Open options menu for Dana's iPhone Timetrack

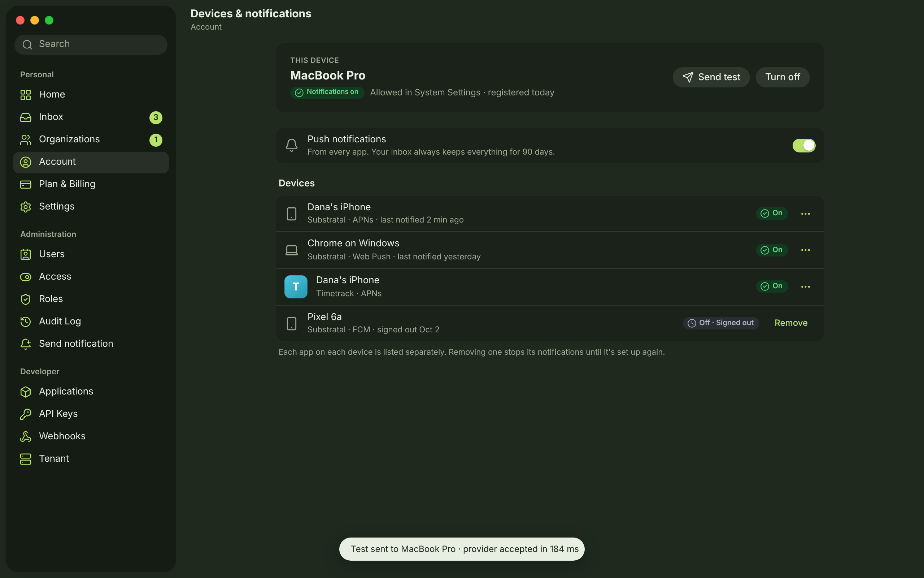(x=805, y=287)
